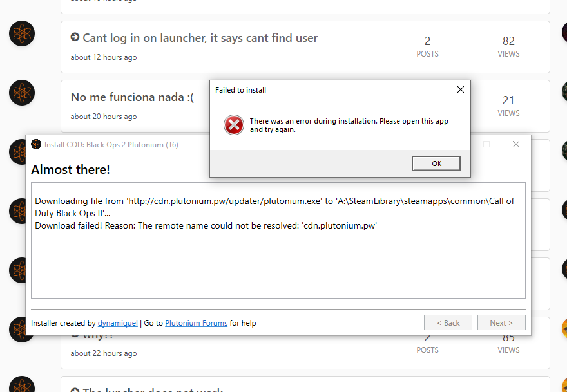
Task: Open the Plutonium Forums link
Action: click(196, 323)
